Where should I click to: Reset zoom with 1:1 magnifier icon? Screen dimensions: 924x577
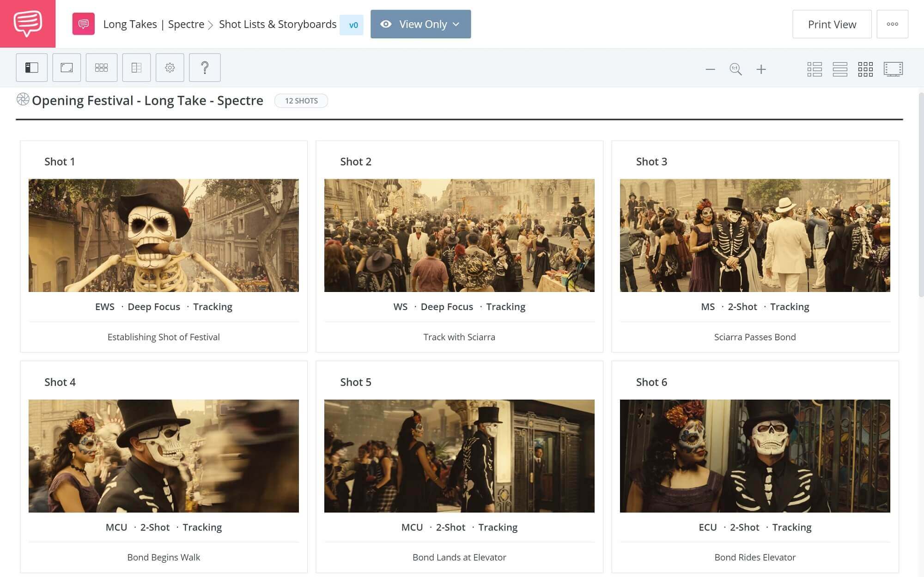coord(736,69)
